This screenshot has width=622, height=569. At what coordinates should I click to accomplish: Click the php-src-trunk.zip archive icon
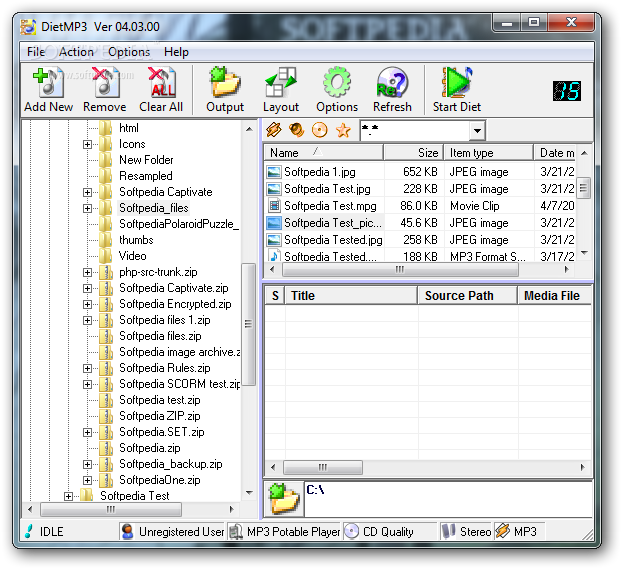click(x=106, y=272)
